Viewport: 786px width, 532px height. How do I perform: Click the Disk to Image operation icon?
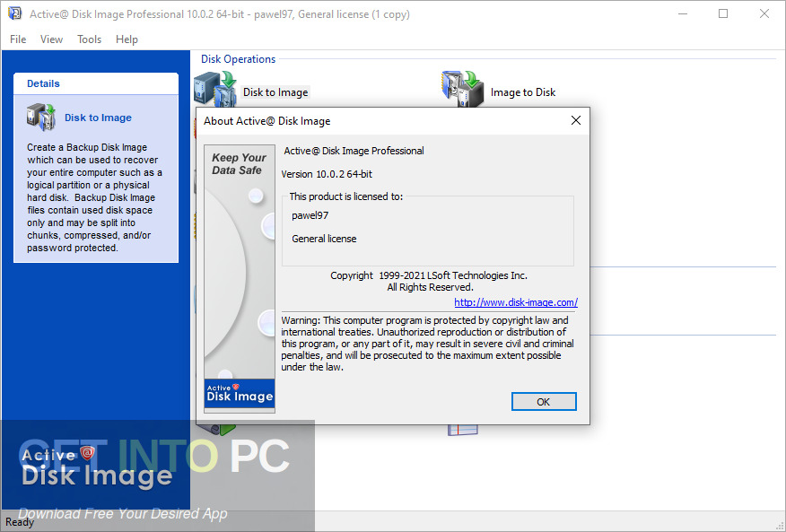[x=215, y=89]
